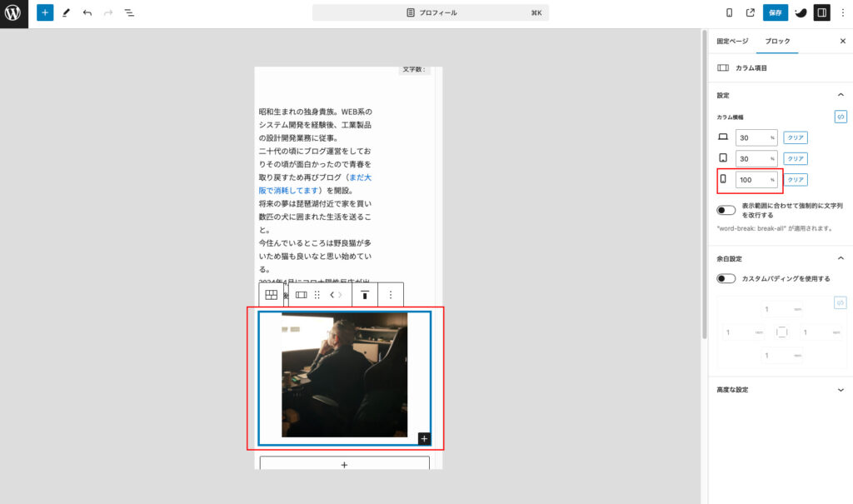Switch to mobile preview device icon
Viewport: 853px width, 504px height.
[x=730, y=12]
